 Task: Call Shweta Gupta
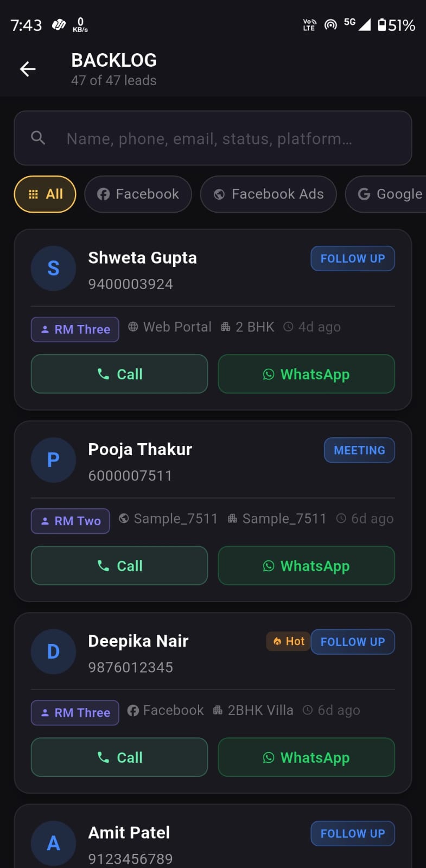tap(119, 374)
